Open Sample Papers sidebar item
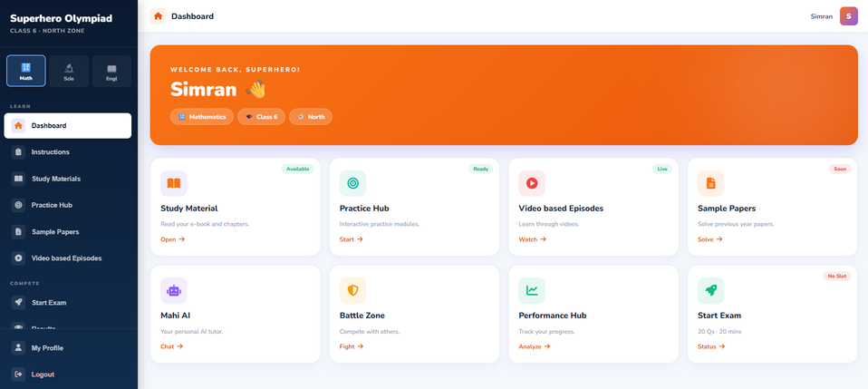This screenshot has height=389, width=868. [68, 231]
